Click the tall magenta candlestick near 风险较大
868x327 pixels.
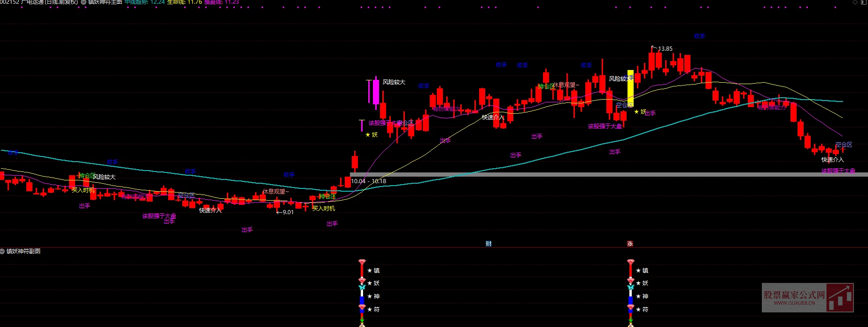tap(376, 92)
